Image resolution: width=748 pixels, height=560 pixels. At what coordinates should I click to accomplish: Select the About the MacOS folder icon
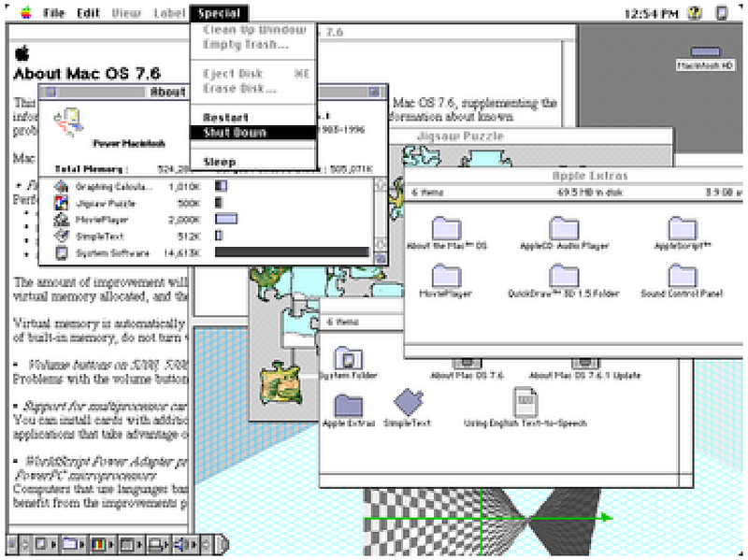pos(447,228)
